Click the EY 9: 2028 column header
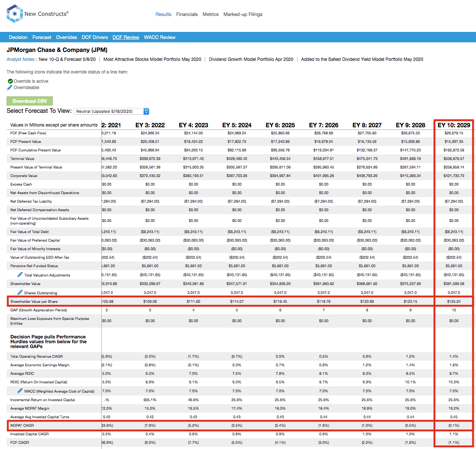The height and width of the screenshot is (449, 476). 410,125
